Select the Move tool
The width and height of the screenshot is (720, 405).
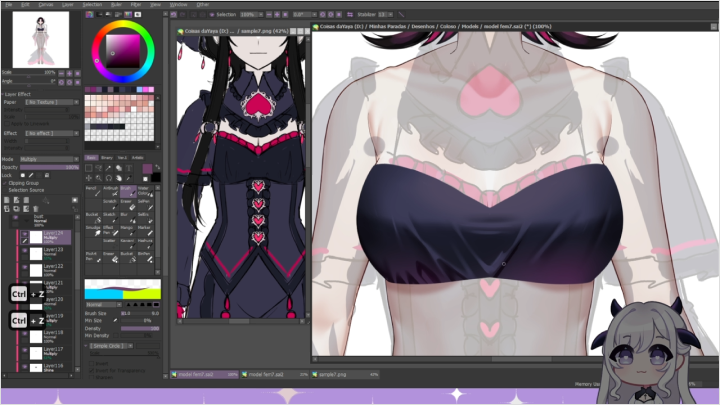[x=89, y=178]
